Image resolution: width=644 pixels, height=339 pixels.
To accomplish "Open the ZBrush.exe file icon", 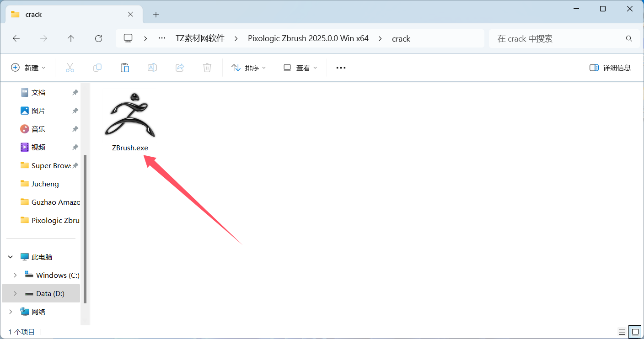I will click(130, 114).
